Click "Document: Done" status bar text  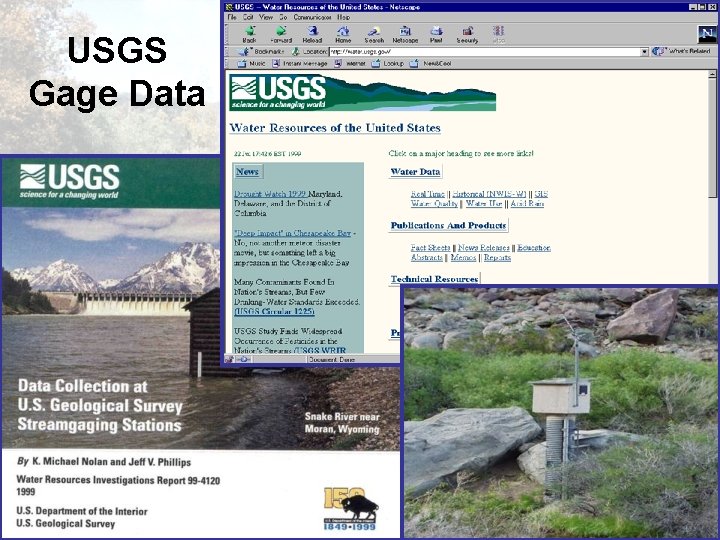click(x=332, y=360)
